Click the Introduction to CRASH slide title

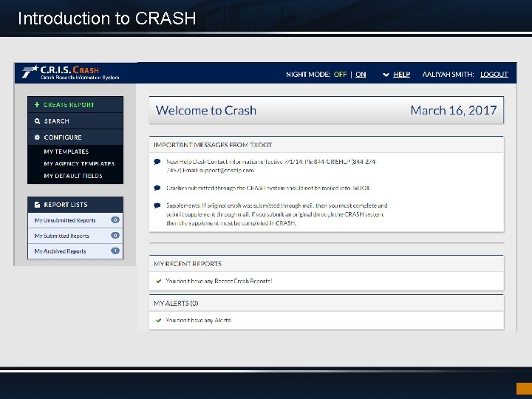(x=107, y=18)
